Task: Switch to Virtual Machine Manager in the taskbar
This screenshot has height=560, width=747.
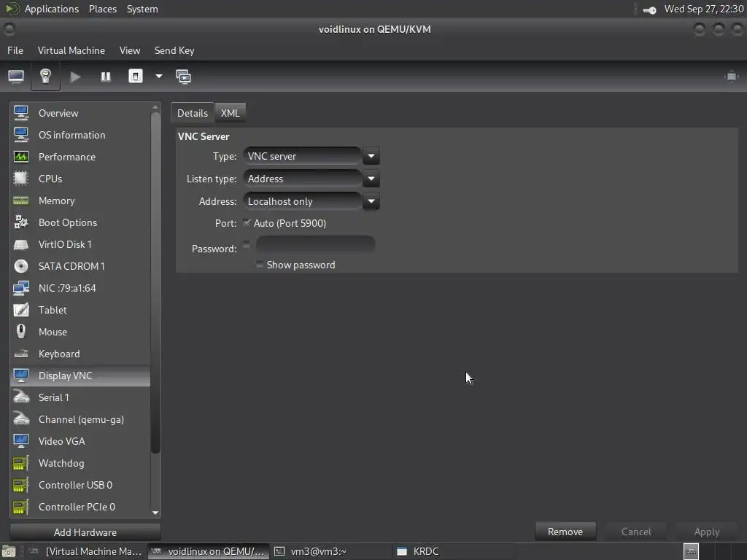Action: tap(86, 551)
